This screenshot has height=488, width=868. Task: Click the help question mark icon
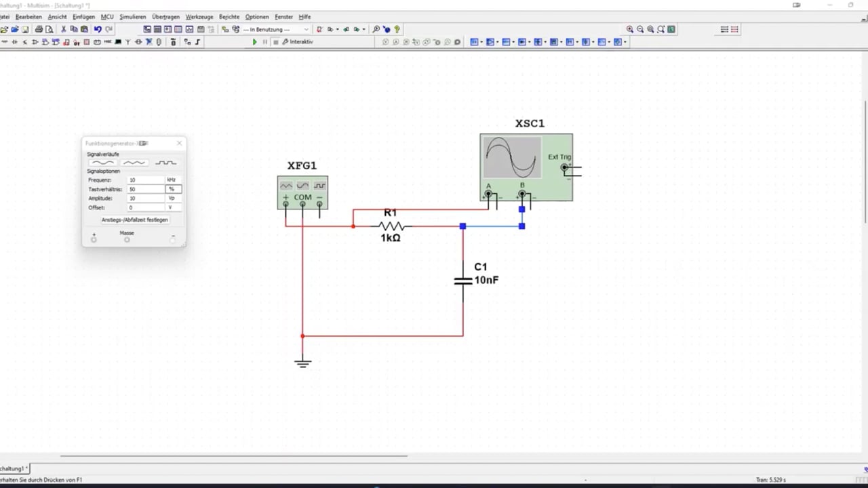[397, 29]
